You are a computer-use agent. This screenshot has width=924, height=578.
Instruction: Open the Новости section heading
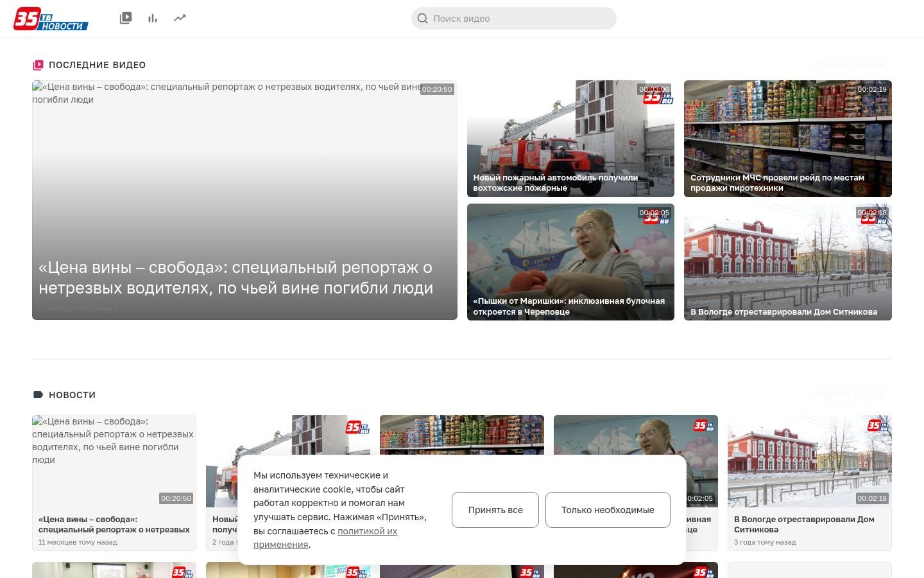[72, 395]
